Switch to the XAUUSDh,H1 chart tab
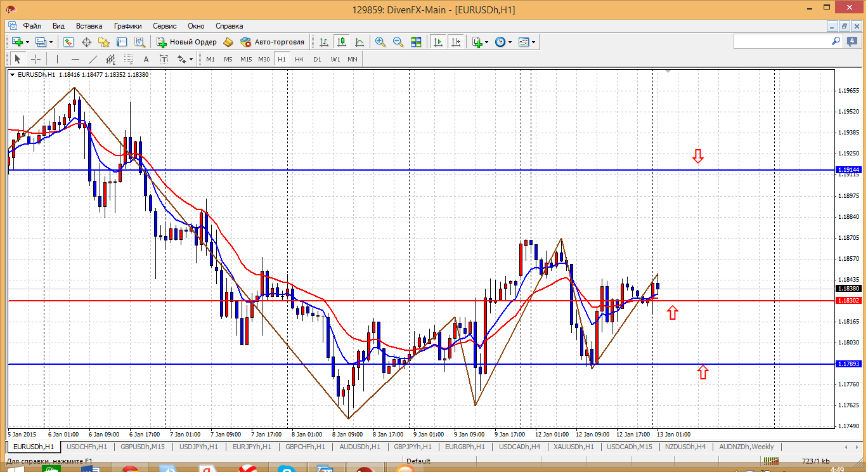 tap(573, 447)
